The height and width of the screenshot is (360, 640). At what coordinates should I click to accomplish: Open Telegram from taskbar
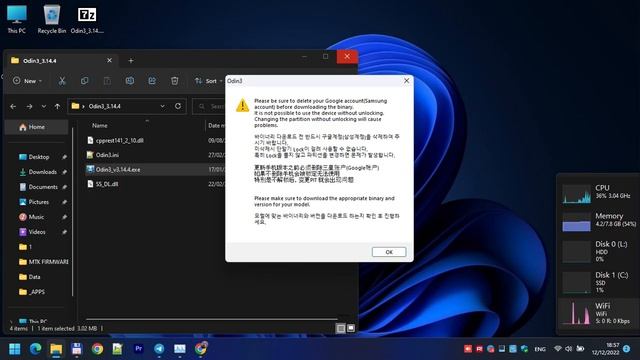pos(159,349)
